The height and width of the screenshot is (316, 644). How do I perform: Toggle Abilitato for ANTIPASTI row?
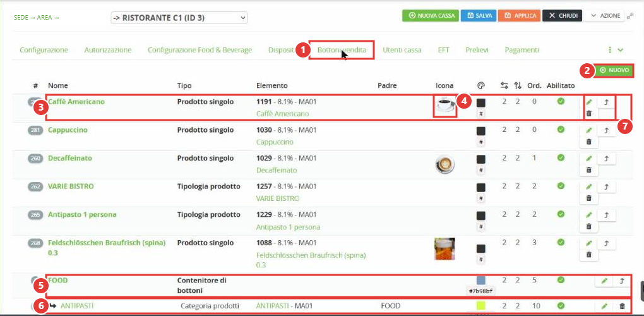561,305
